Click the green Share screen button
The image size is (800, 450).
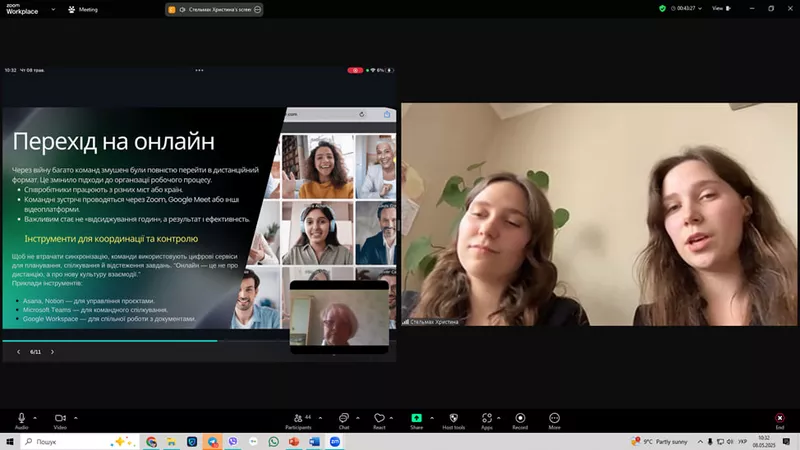coord(416,421)
